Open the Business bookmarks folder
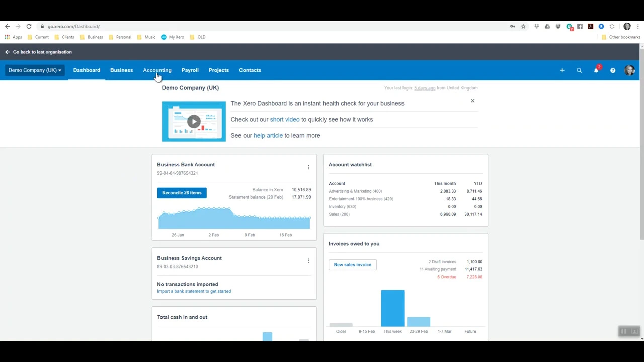The width and height of the screenshot is (644, 362). tap(91, 37)
